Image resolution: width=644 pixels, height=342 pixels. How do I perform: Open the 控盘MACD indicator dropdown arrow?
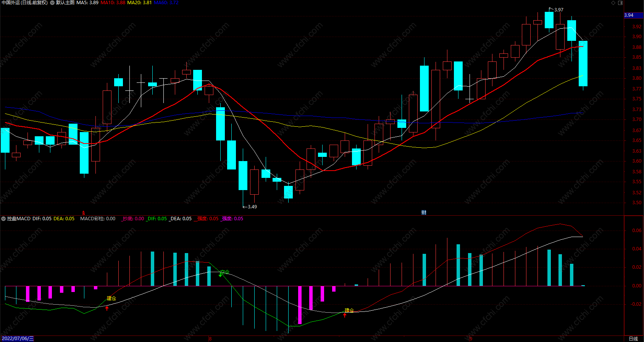pyautogui.click(x=3, y=219)
